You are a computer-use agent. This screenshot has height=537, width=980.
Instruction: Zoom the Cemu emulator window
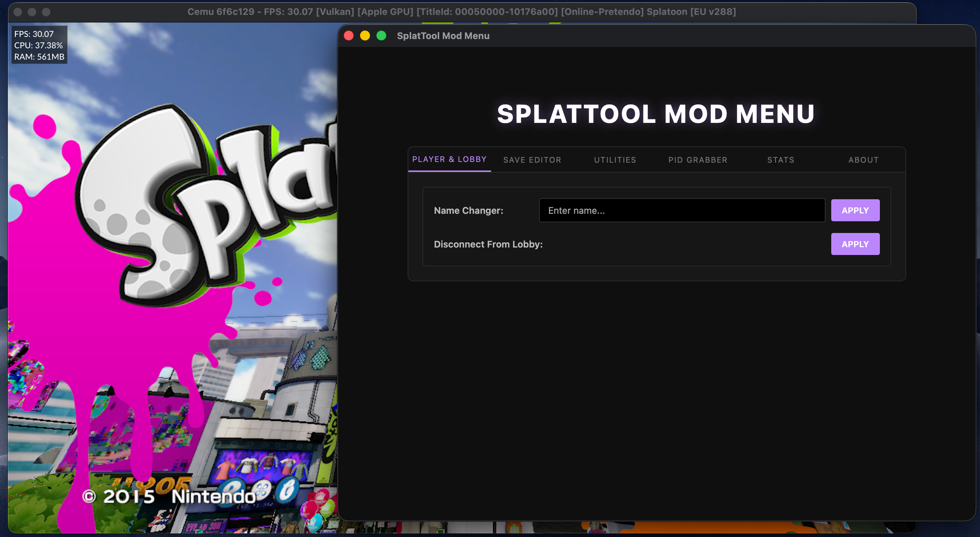pyautogui.click(x=46, y=12)
